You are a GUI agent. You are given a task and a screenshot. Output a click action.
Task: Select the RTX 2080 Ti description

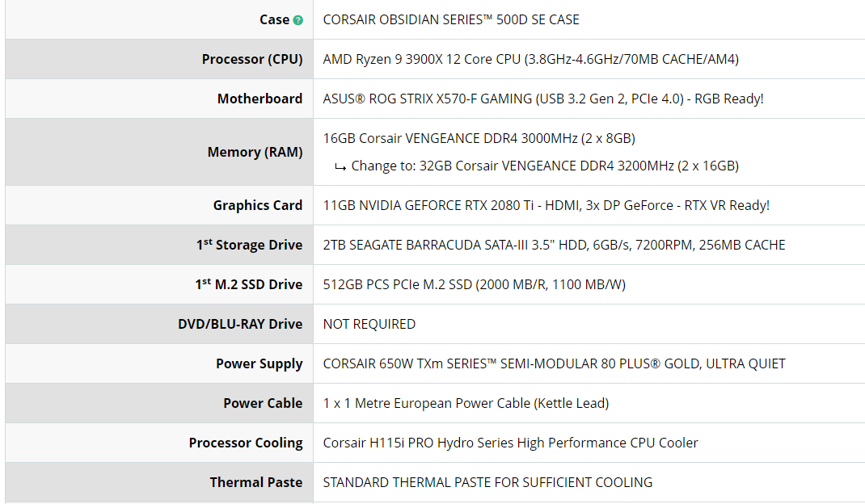point(546,205)
